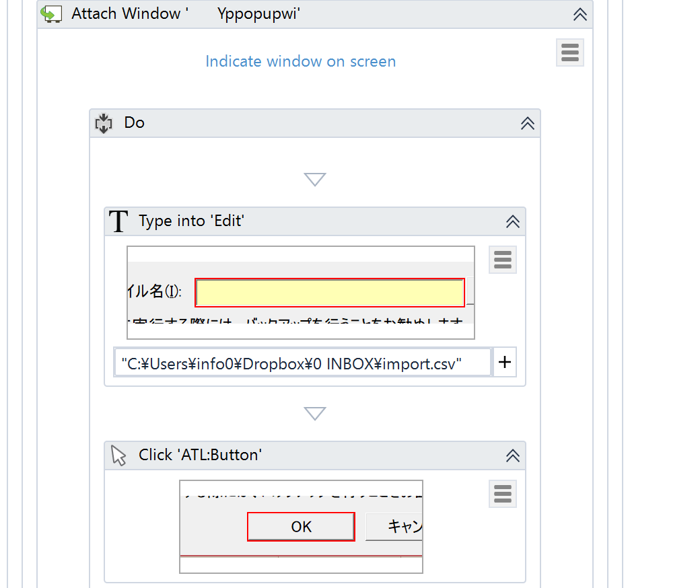Click the insertion triangle above Type into
The image size is (700, 588).
click(314, 180)
